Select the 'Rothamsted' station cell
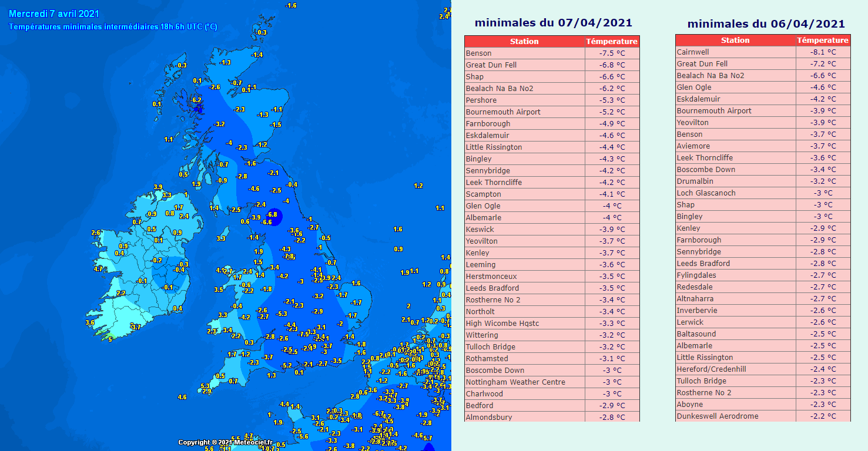 524,358
